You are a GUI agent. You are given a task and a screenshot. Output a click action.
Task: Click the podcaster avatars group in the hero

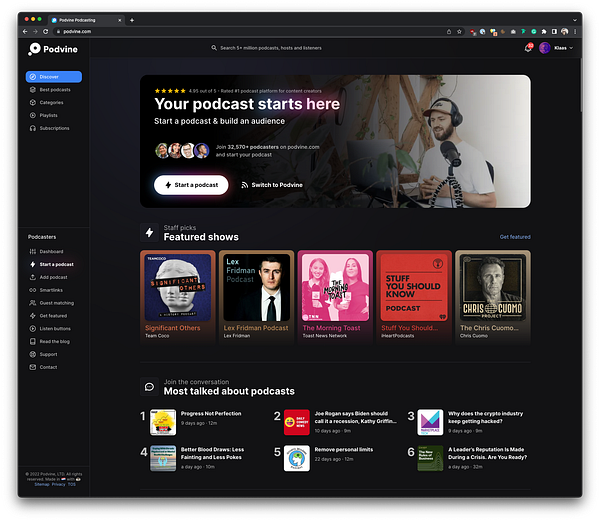183,151
